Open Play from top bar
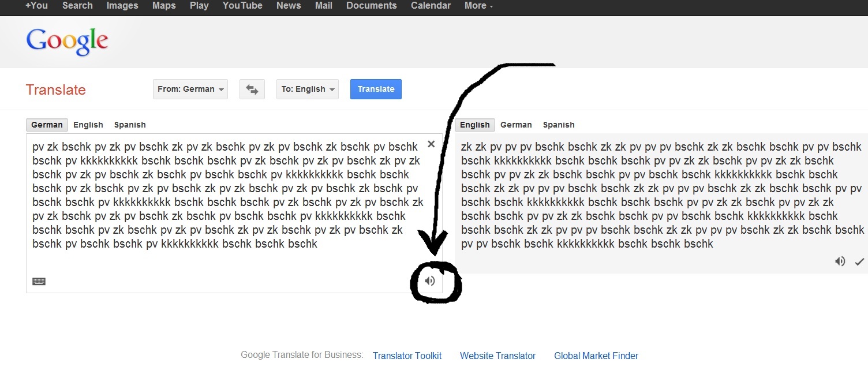Image resolution: width=868 pixels, height=370 pixels. point(199,6)
